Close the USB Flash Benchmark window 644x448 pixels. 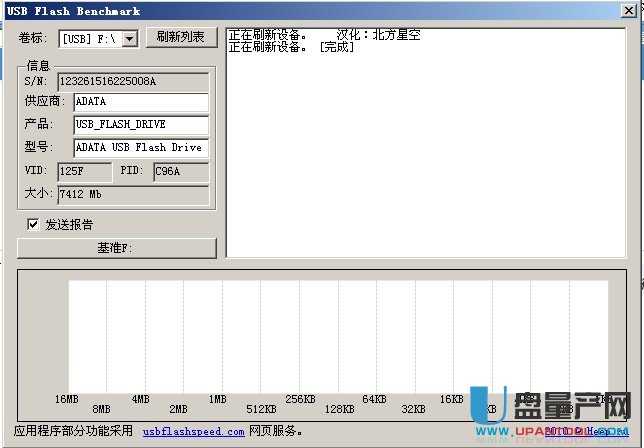point(631,11)
